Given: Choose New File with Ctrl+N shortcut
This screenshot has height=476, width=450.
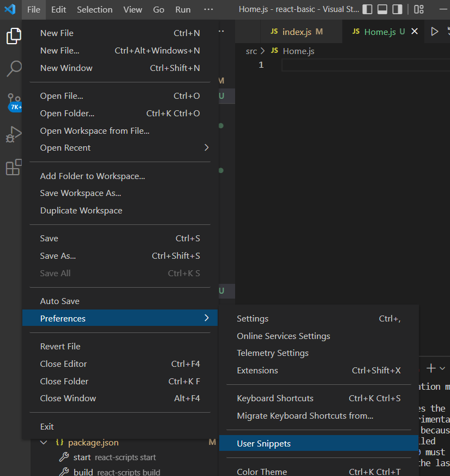Looking at the screenshot, I should tap(120, 33).
